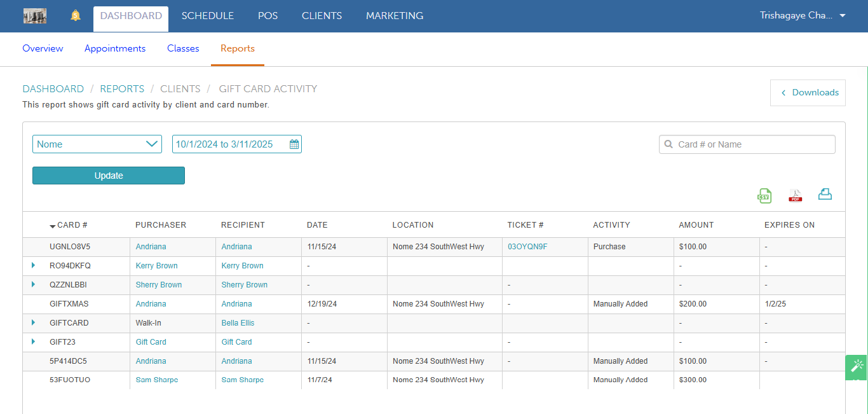
Task: Click the Update button
Action: point(109,176)
